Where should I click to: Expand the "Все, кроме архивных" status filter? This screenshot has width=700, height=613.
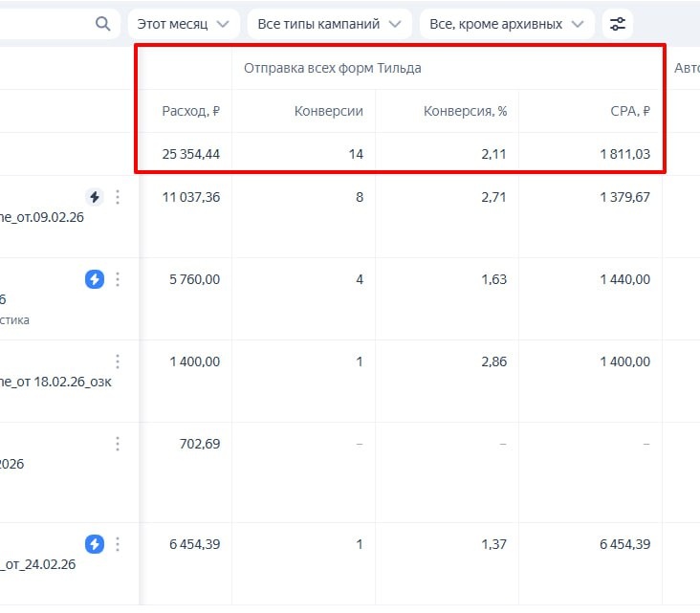pos(506,24)
